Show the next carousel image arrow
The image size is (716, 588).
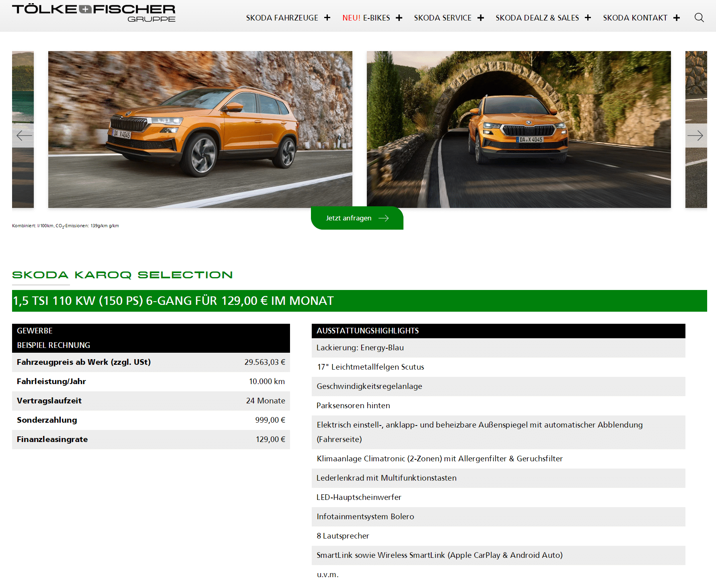pos(695,136)
